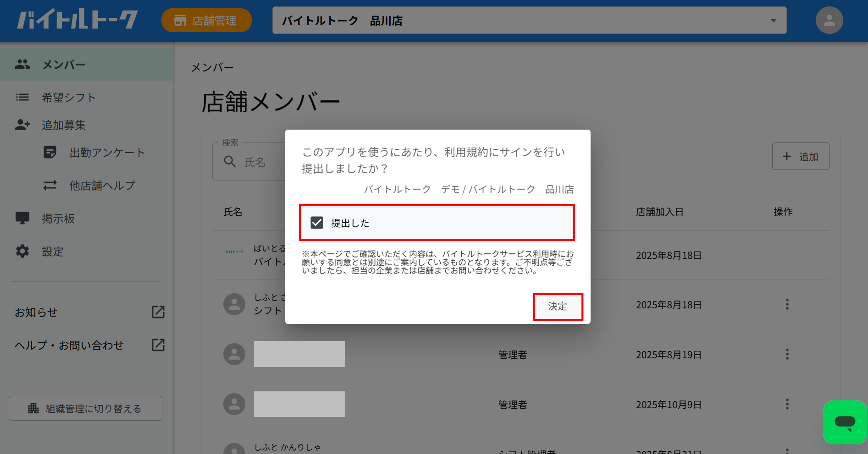This screenshot has height=454, width=868.
Task: Open 設定 in the sidebar
Action: pos(87,251)
